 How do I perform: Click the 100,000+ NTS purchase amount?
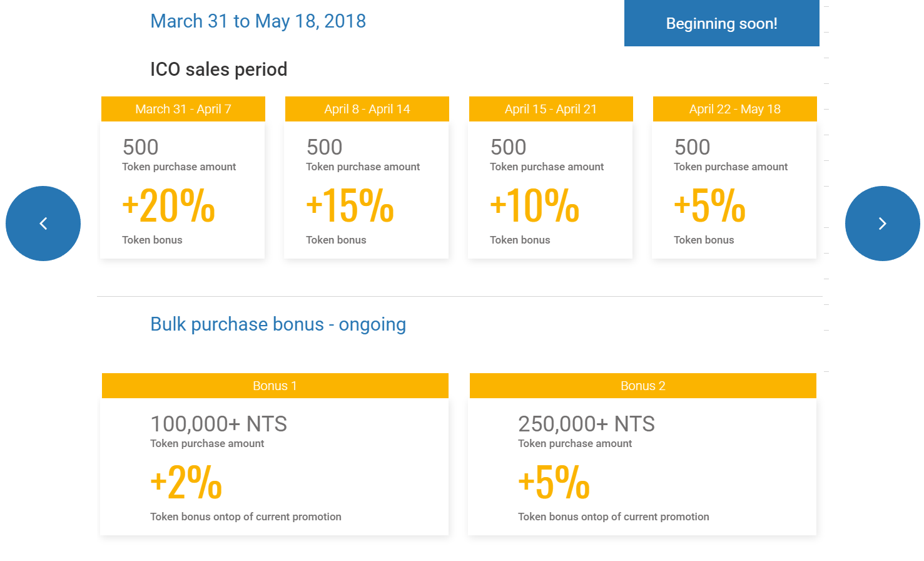pos(218,424)
